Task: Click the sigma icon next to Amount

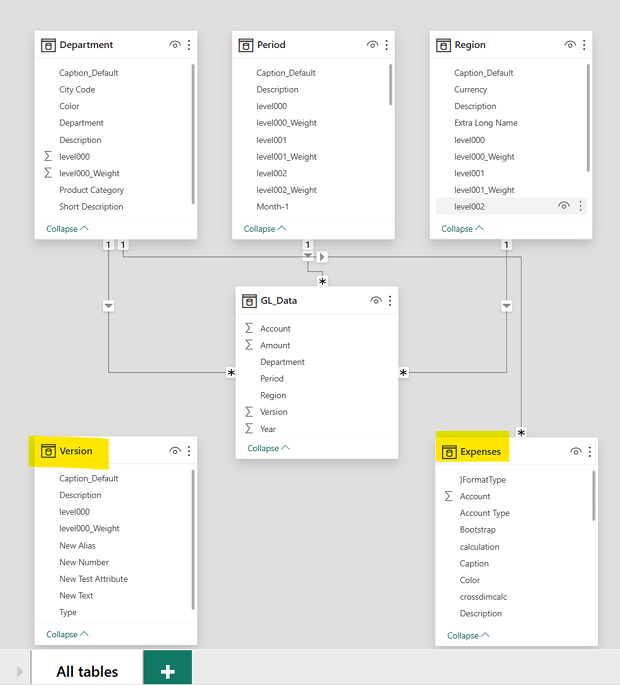Action: 249,345
